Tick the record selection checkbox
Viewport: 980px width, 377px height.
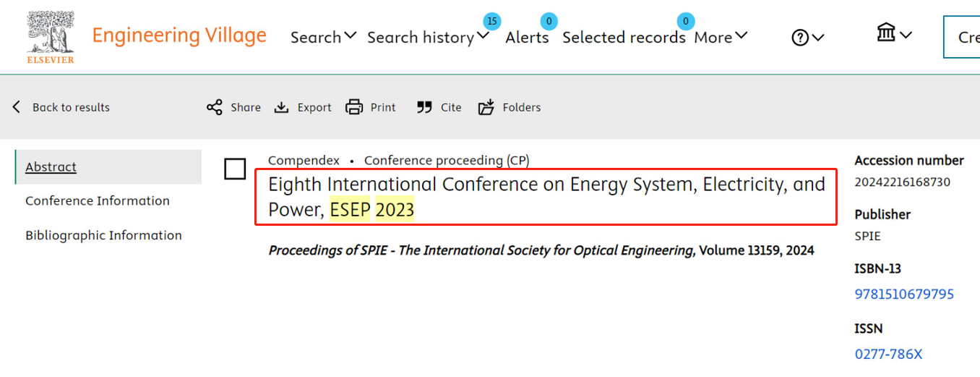click(x=235, y=169)
